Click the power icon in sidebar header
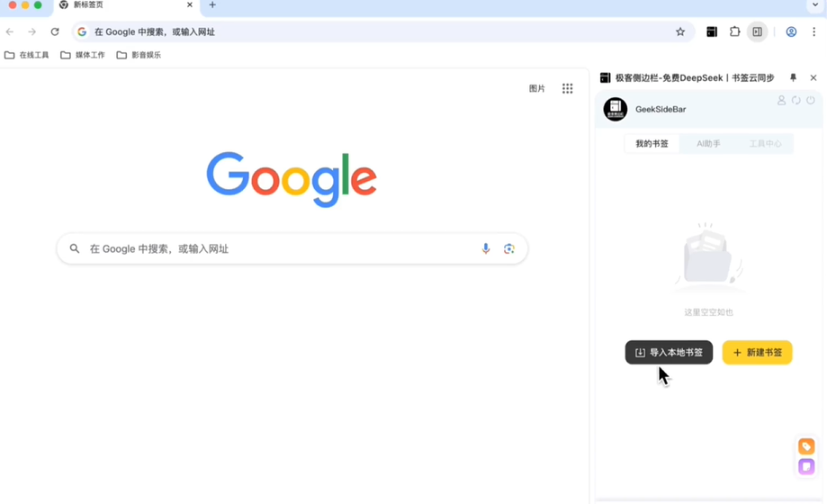The image size is (827, 504). (x=811, y=100)
